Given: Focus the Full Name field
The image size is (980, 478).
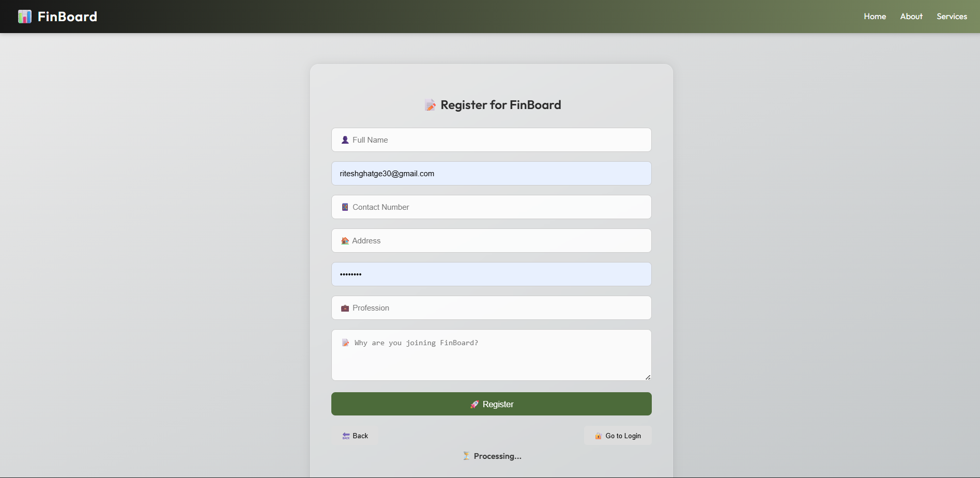Looking at the screenshot, I should (x=491, y=140).
